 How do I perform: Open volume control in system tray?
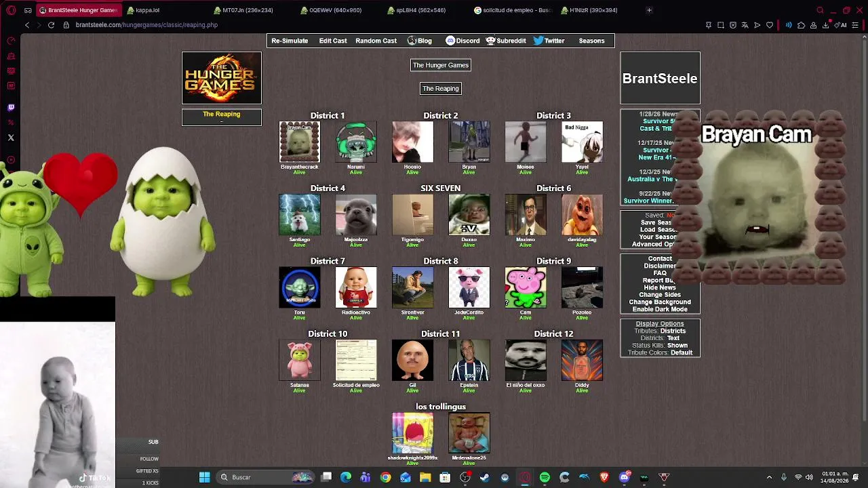pyautogui.click(x=809, y=477)
